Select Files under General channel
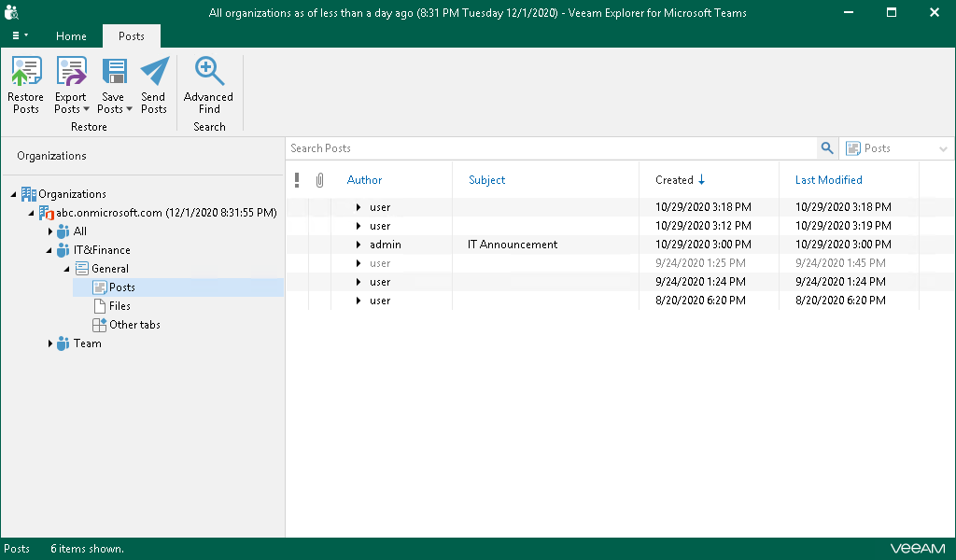Image resolution: width=956 pixels, height=560 pixels. click(x=119, y=306)
